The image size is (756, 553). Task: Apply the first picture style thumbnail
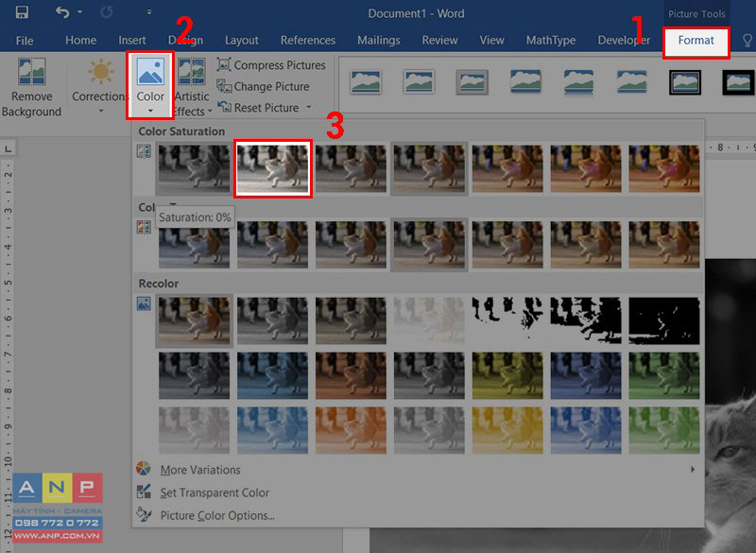coord(367,82)
